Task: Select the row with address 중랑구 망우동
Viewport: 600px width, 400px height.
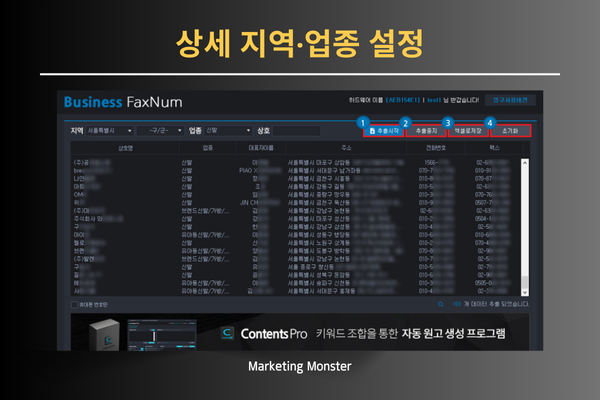Action: click(x=296, y=195)
